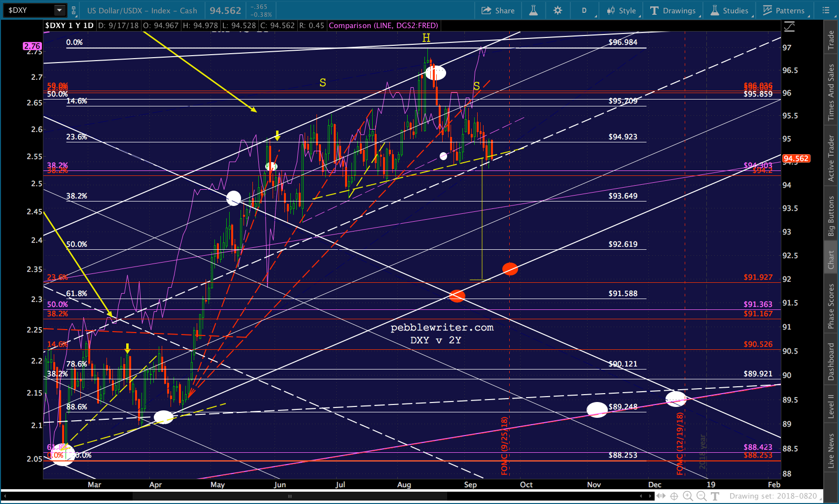Click the text drawing T icon

[x=715, y=496]
